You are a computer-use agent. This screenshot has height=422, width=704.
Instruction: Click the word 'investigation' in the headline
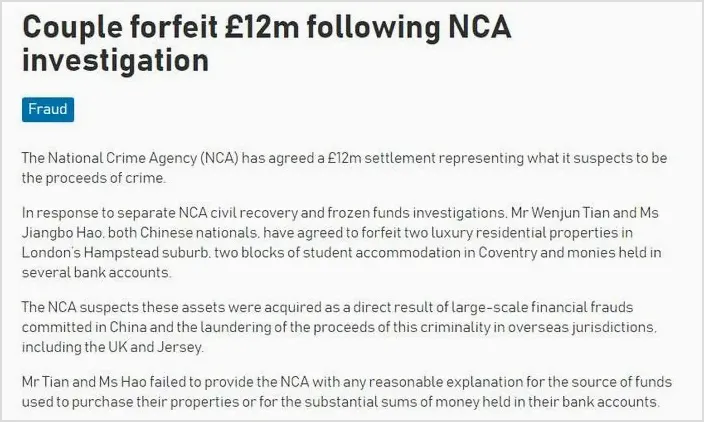115,61
